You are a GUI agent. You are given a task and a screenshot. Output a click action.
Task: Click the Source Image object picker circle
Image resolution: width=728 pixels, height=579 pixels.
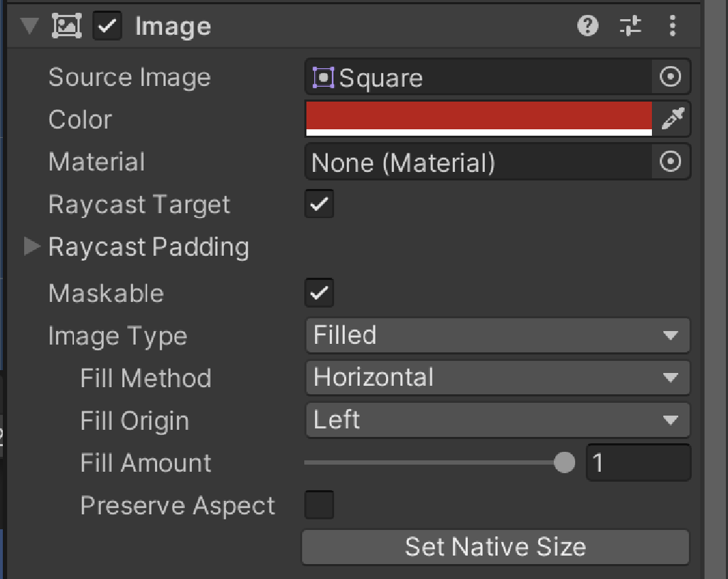pos(670,77)
